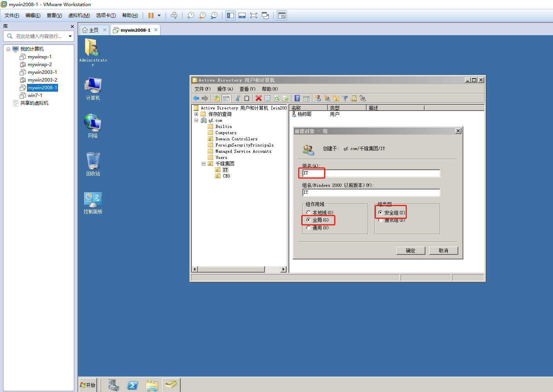
Task: Select mywin2003-2 in the library
Action: pos(42,80)
